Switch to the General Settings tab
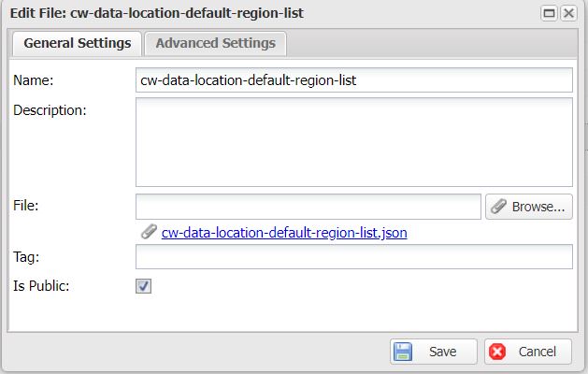 77,43
